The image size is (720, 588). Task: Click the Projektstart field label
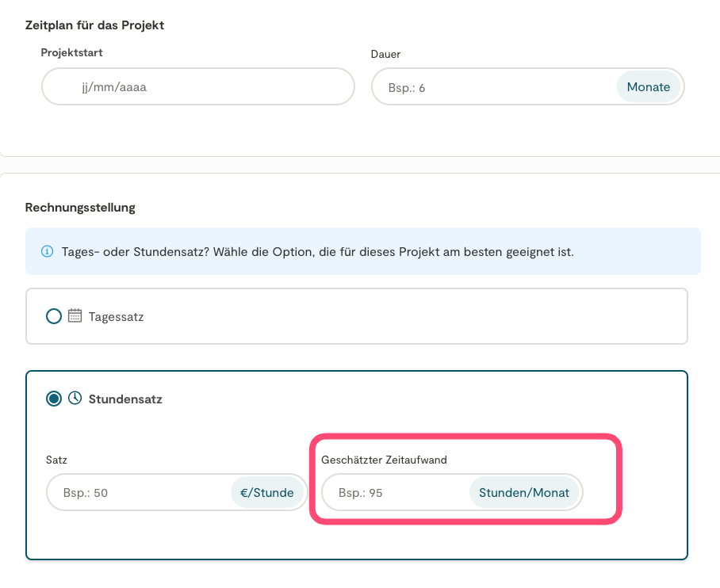[x=72, y=53]
